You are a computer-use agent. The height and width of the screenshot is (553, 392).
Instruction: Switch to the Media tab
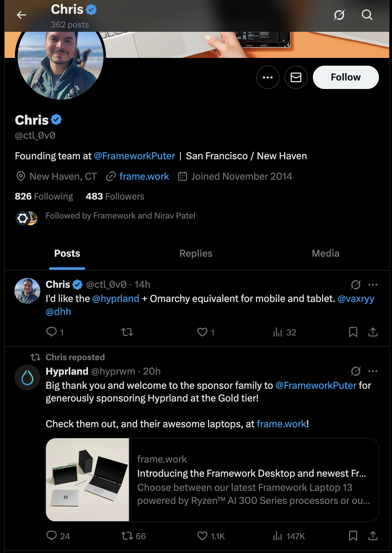click(x=325, y=254)
